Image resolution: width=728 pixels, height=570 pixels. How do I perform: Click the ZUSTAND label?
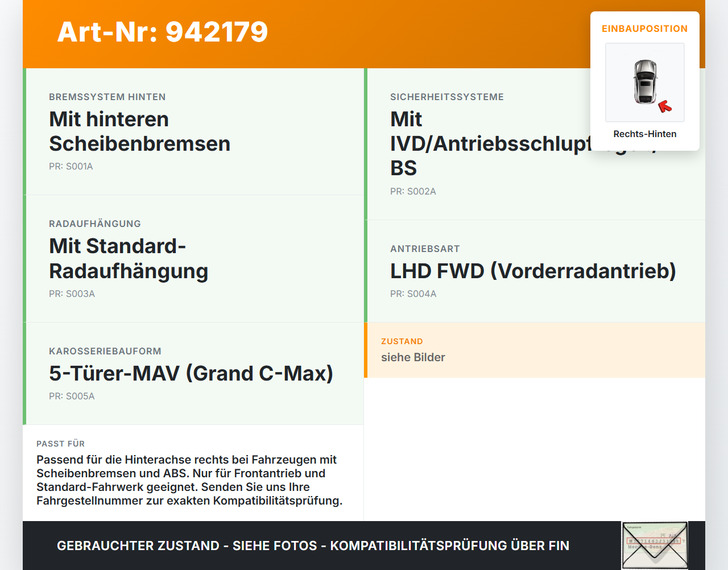[402, 342]
